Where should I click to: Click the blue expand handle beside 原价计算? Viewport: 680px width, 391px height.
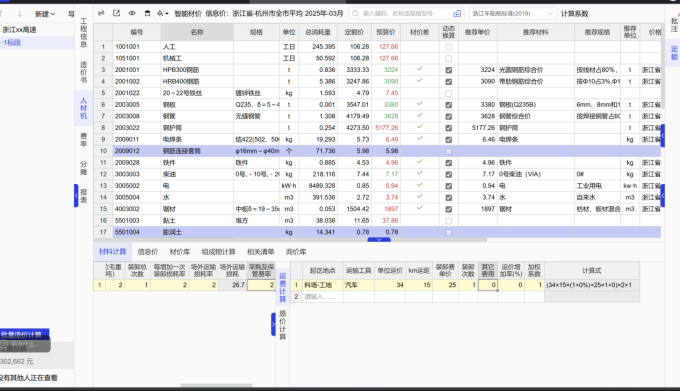tap(273, 324)
